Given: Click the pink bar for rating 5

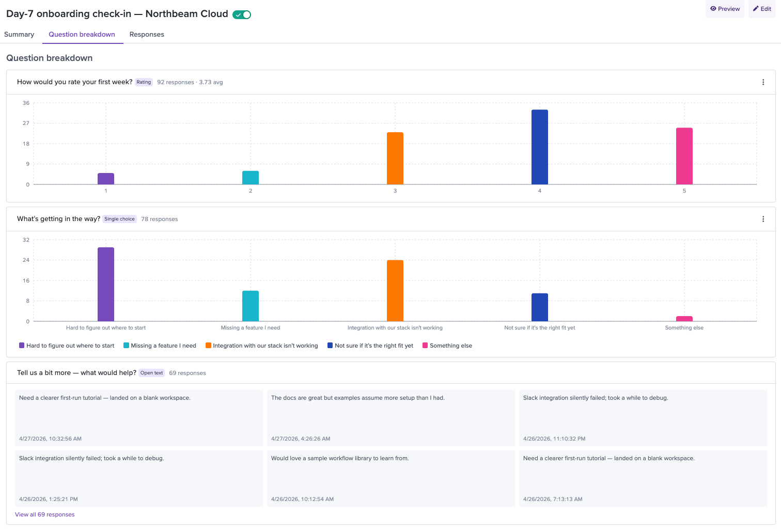Looking at the screenshot, I should (684, 156).
